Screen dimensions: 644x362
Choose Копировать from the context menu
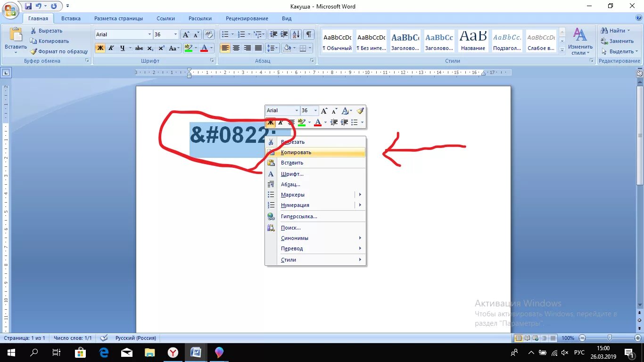pos(315,152)
